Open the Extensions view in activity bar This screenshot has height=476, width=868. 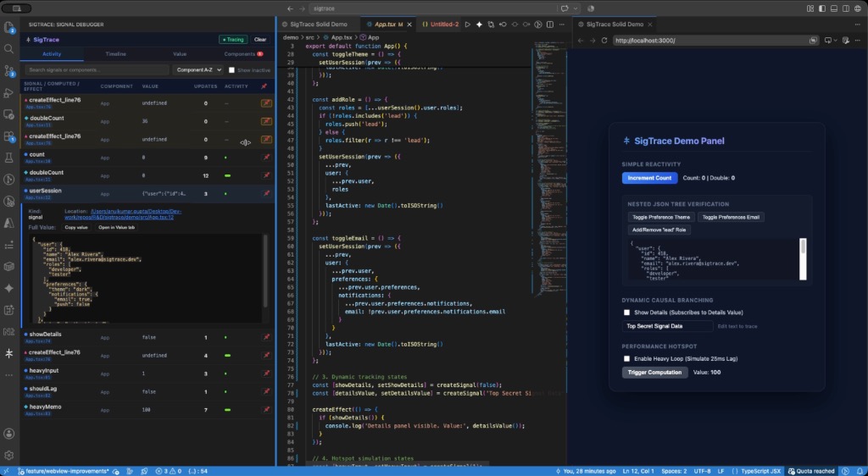tap(8, 136)
